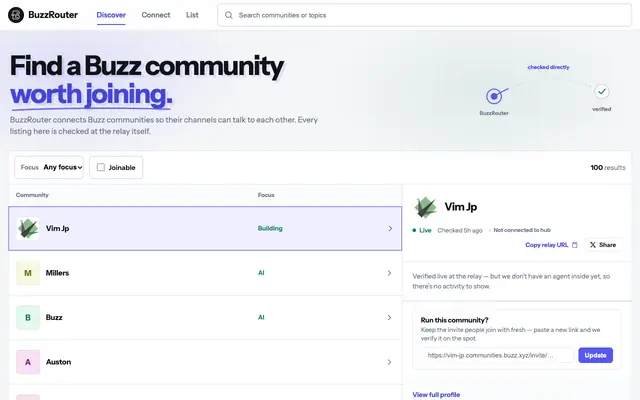Click the search magnifier icon

click(229, 15)
